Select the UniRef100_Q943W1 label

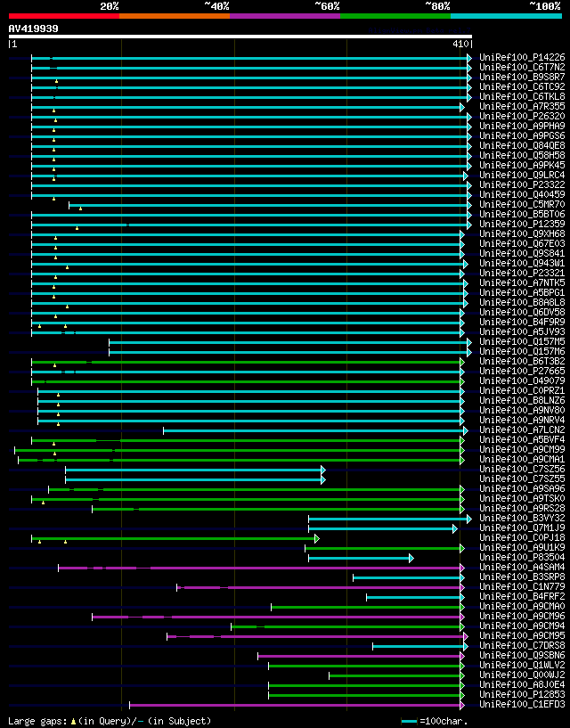click(x=522, y=263)
